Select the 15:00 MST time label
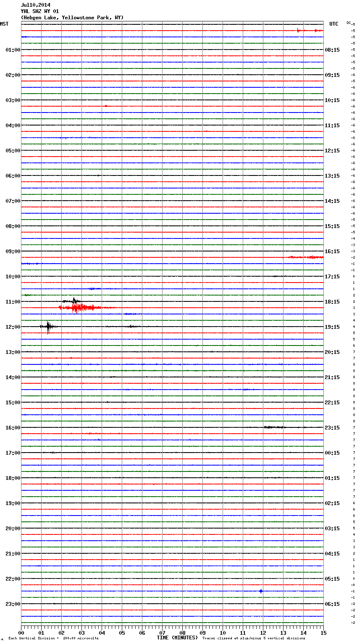 click(13, 403)
